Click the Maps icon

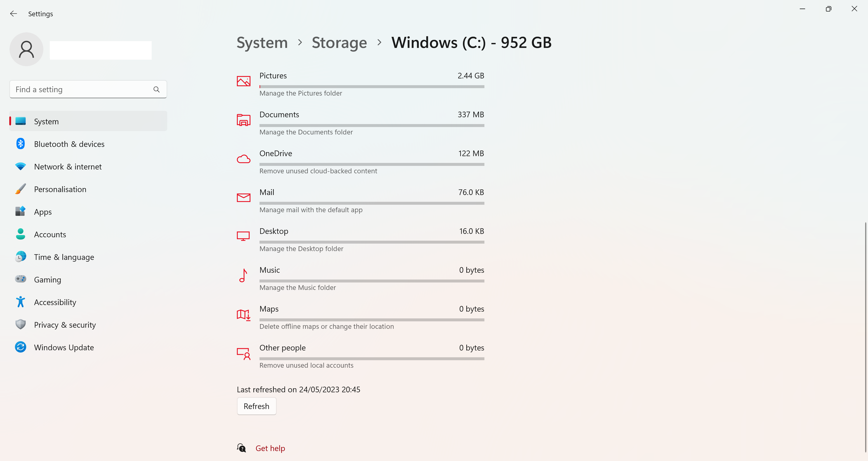pos(243,314)
